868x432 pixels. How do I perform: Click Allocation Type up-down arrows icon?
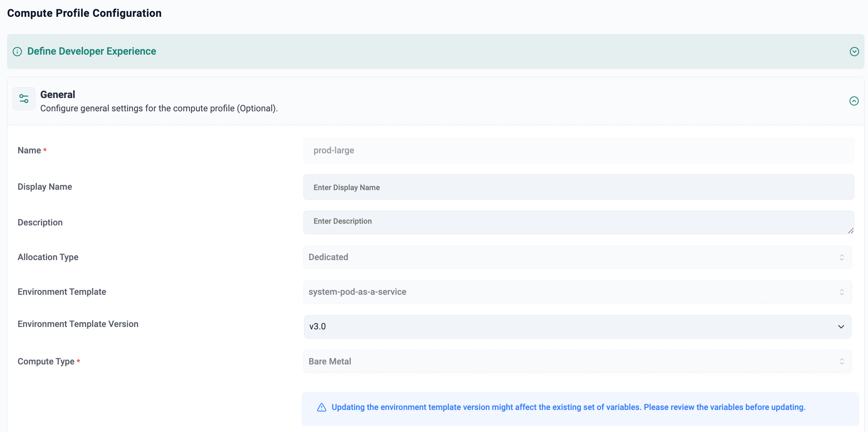point(841,257)
